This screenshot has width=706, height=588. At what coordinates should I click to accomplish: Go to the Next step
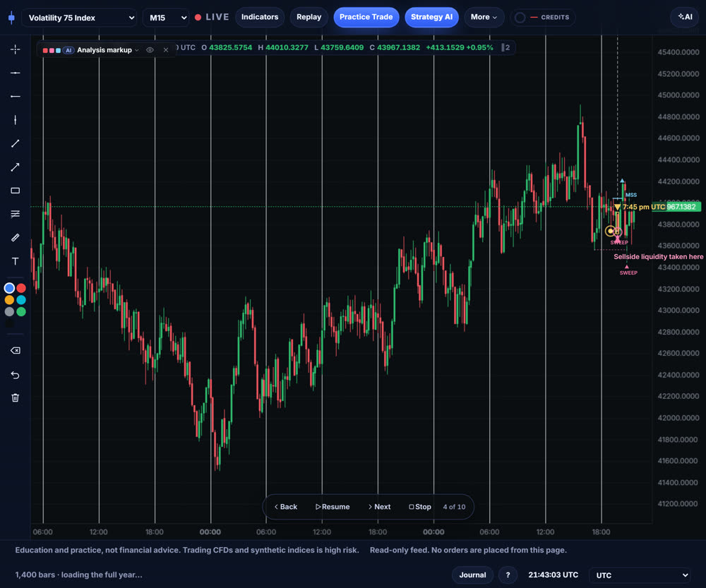tap(379, 507)
